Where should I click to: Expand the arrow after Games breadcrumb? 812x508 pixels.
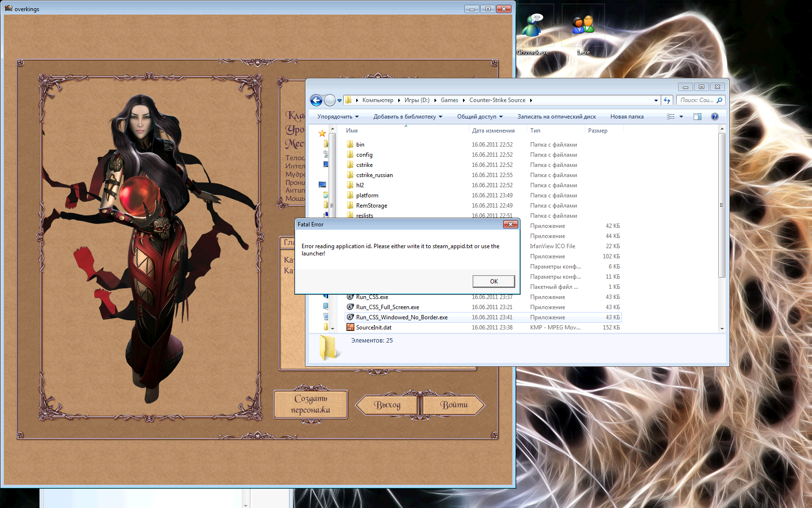click(x=464, y=100)
